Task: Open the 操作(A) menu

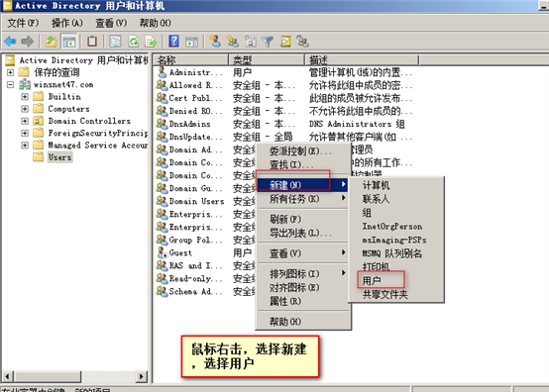Action: point(67,23)
